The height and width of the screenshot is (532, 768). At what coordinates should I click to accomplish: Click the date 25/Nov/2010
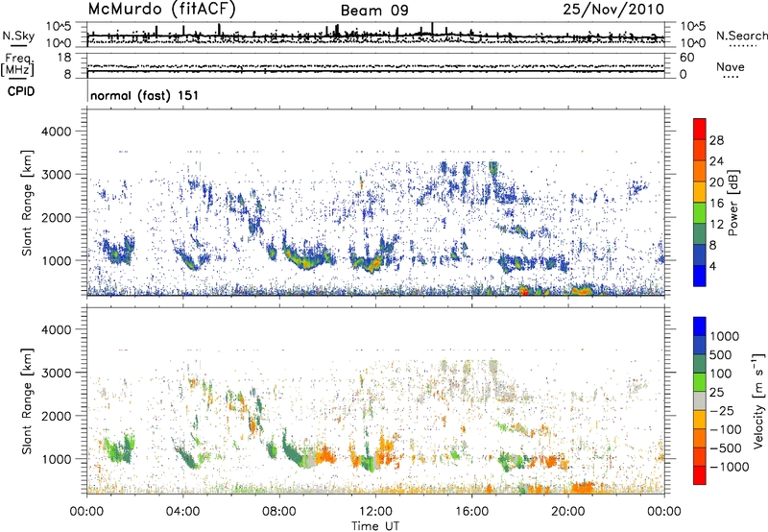pos(613,9)
